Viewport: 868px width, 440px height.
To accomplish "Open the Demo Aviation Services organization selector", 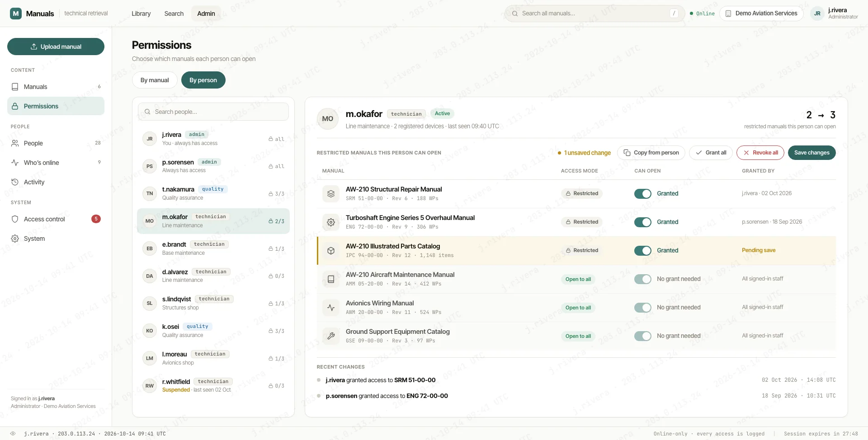I will [x=761, y=14].
